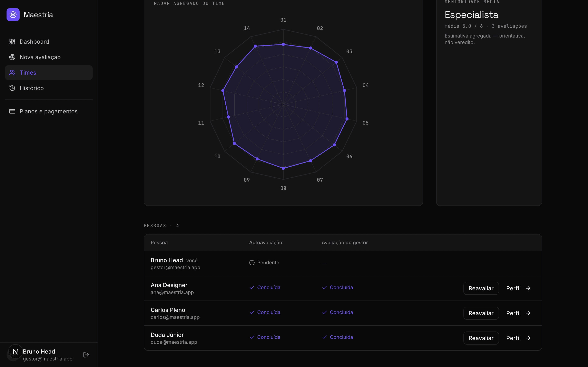The image size is (588, 367).
Task: Click Reavaliar for Carlos Pleno
Action: (481, 313)
